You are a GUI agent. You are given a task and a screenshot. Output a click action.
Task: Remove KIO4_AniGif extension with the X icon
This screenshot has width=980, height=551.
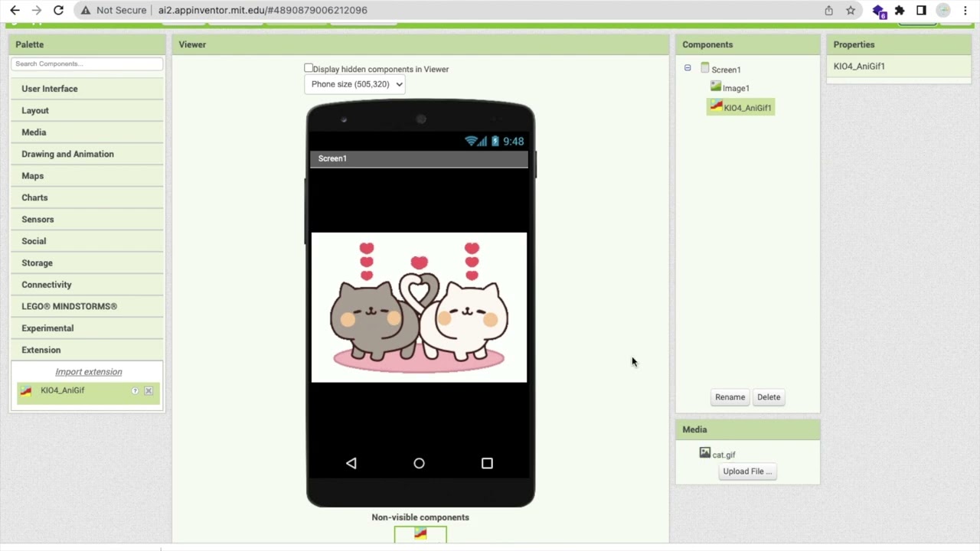(149, 391)
